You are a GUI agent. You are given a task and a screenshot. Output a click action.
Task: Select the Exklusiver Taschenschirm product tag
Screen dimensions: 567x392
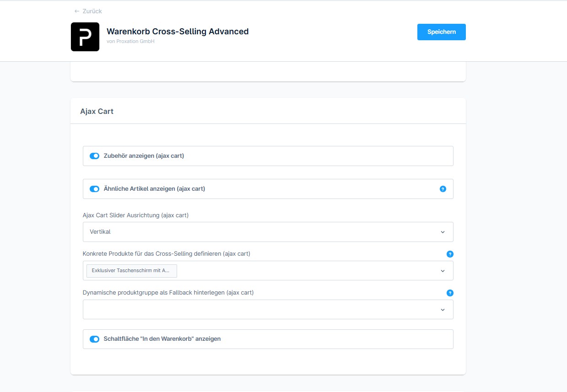point(131,271)
